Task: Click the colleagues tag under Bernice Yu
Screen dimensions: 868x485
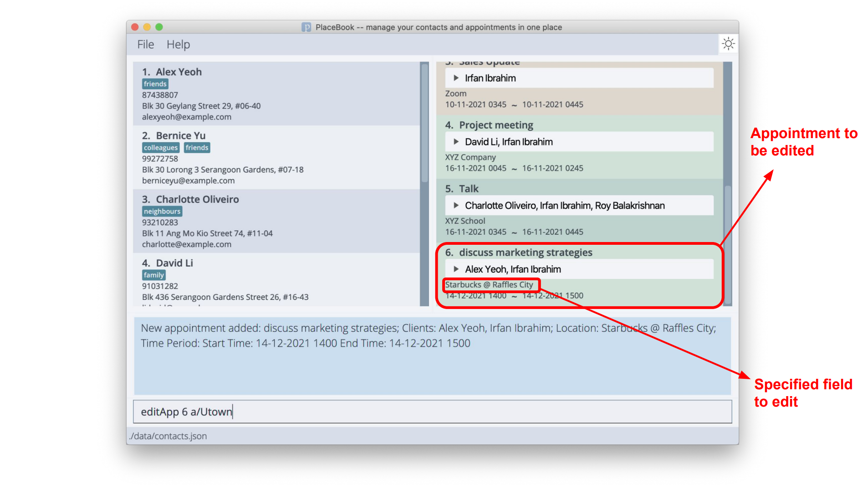Action: click(161, 148)
